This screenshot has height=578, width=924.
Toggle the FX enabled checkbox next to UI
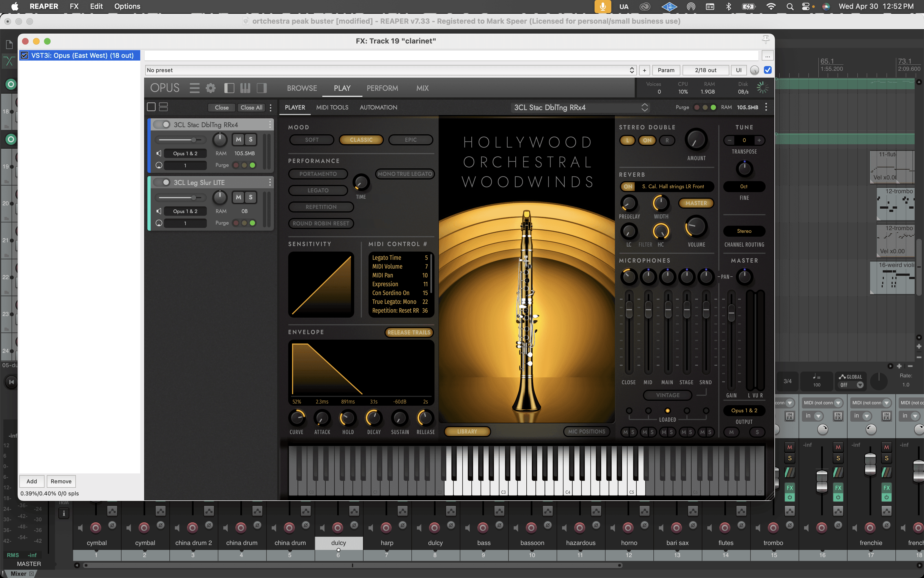click(768, 70)
